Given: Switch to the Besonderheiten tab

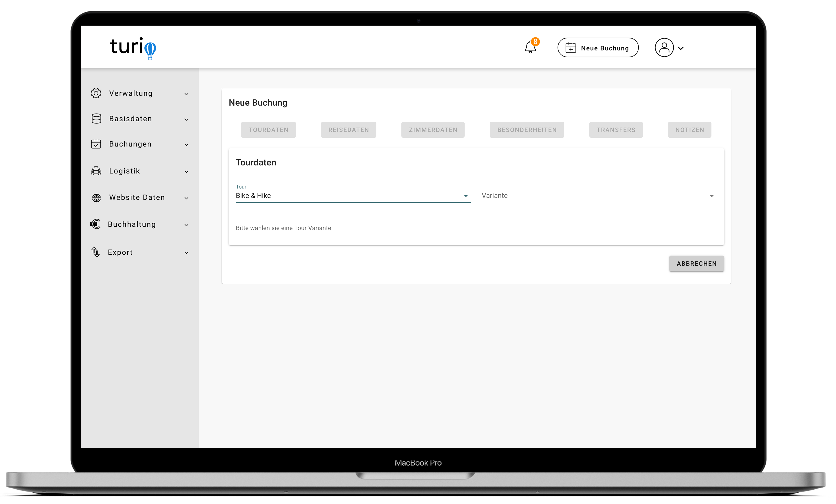Looking at the screenshot, I should [527, 130].
